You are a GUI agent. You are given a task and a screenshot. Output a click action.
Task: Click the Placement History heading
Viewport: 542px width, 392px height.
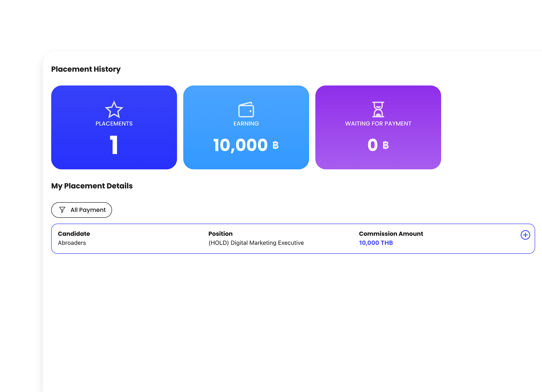pos(86,69)
